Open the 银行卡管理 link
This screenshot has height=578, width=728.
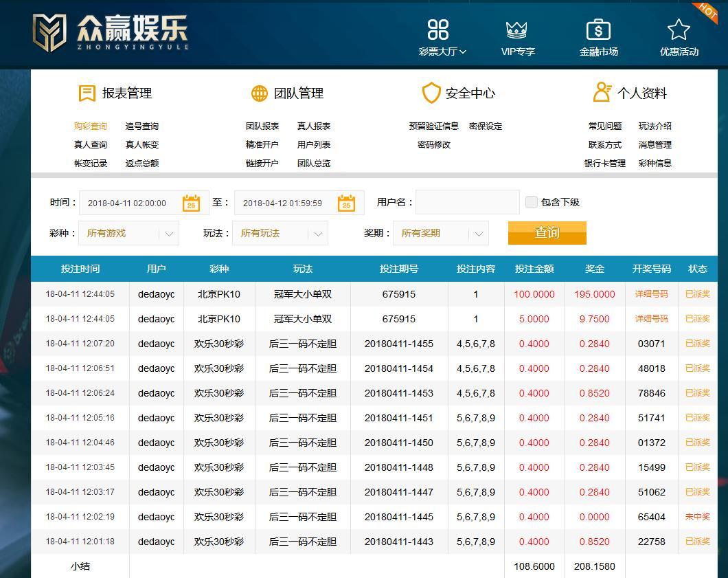(604, 164)
